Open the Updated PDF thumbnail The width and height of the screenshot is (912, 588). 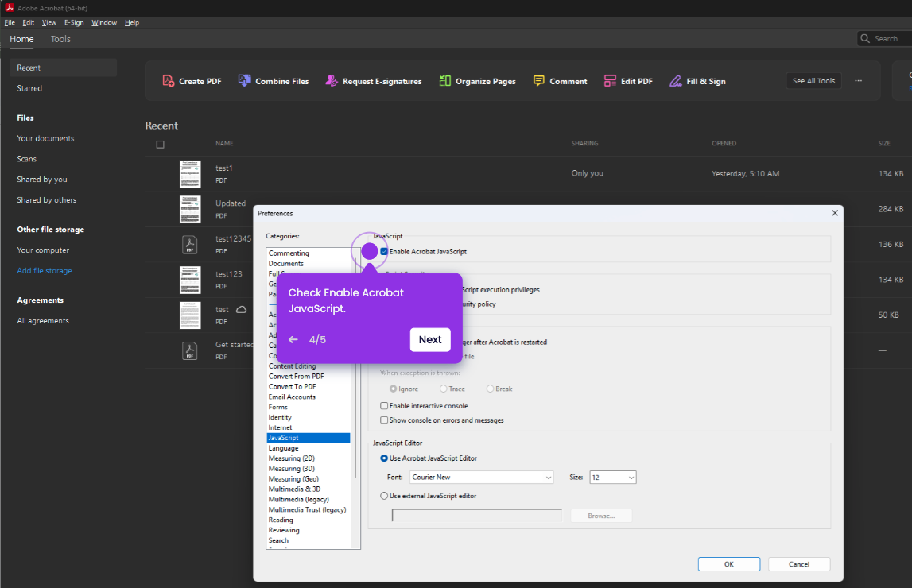pyautogui.click(x=190, y=209)
